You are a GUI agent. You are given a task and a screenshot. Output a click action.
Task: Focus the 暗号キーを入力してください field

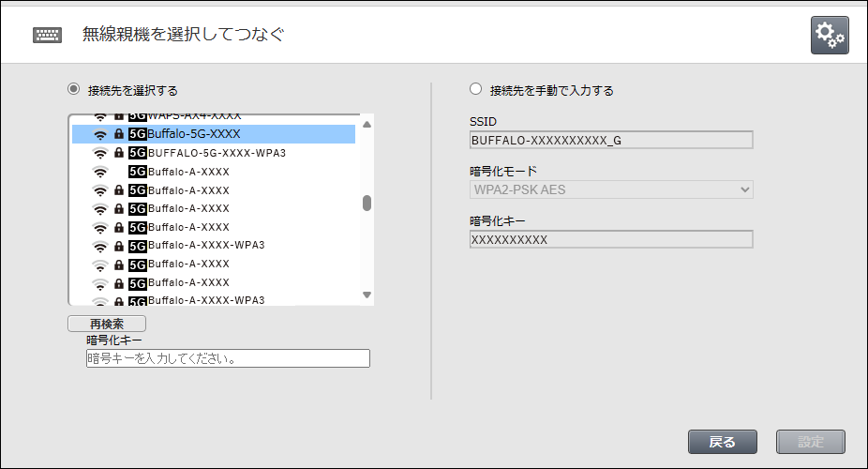pyautogui.click(x=228, y=358)
